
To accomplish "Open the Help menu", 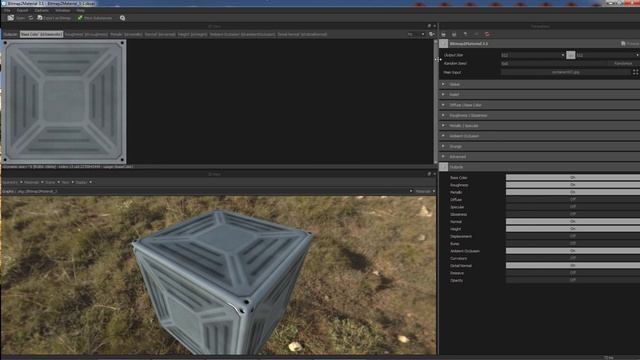I will tap(80, 10).
